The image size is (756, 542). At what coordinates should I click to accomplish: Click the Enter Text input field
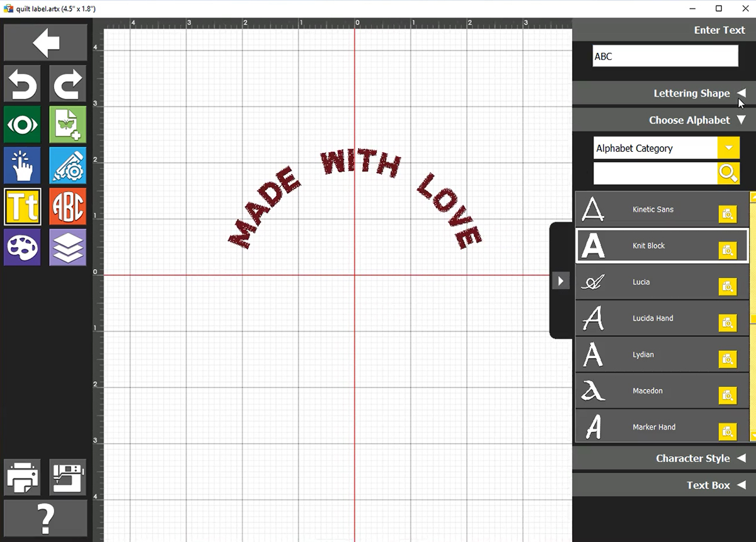point(665,56)
